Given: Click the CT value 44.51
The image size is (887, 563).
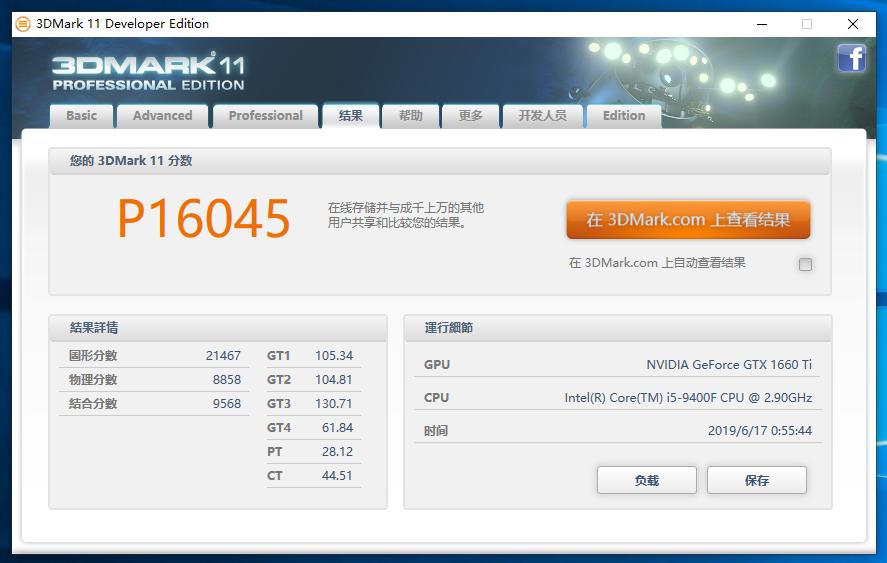Looking at the screenshot, I should pyautogui.click(x=337, y=476).
